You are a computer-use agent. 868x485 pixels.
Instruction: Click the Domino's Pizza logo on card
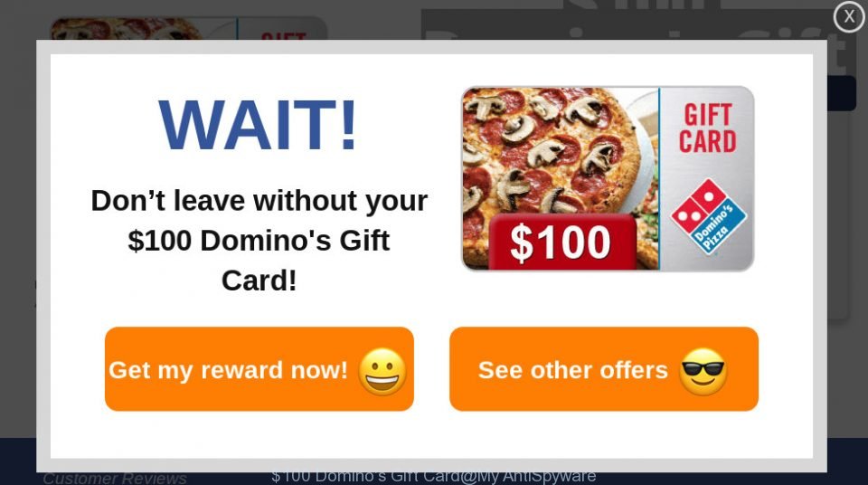709,217
